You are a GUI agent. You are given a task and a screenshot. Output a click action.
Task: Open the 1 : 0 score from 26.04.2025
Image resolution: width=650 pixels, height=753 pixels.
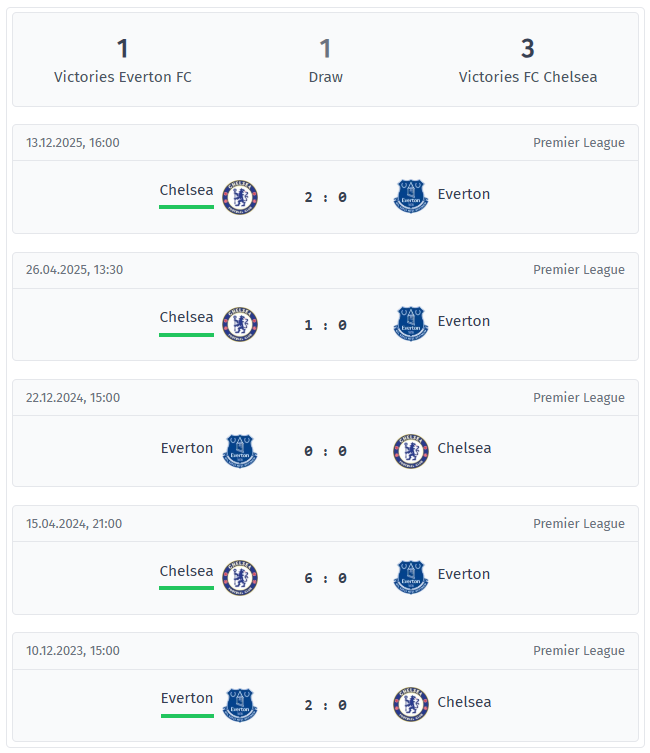point(325,324)
